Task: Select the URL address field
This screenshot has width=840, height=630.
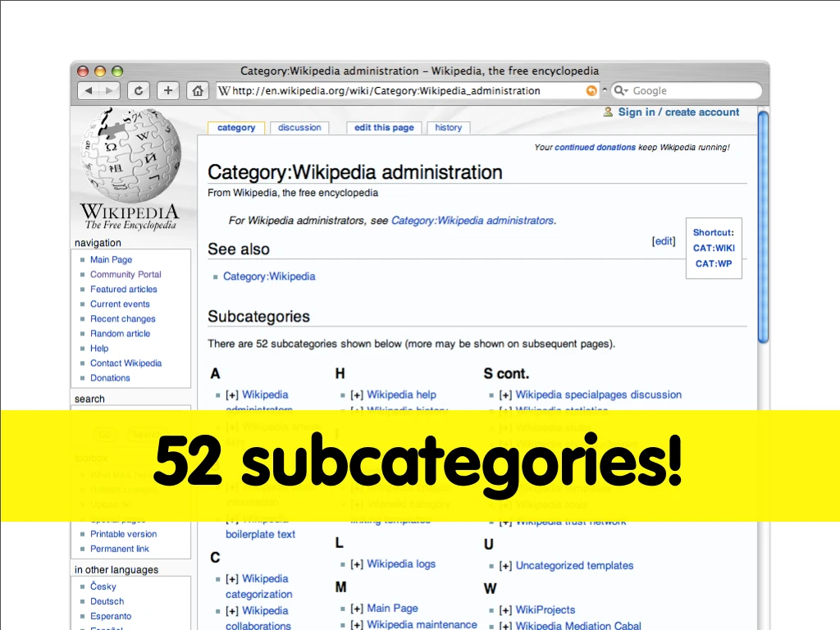Action: click(x=407, y=90)
